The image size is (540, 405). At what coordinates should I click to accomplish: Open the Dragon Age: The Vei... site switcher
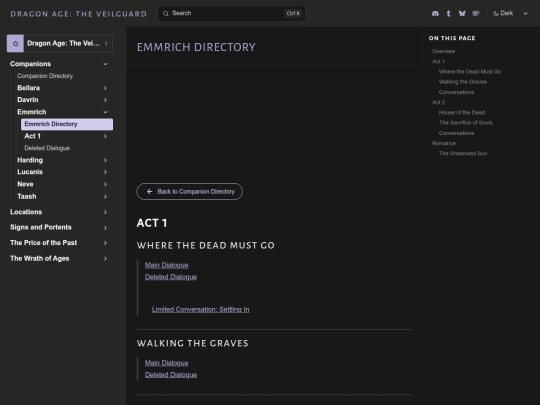pyautogui.click(x=60, y=43)
